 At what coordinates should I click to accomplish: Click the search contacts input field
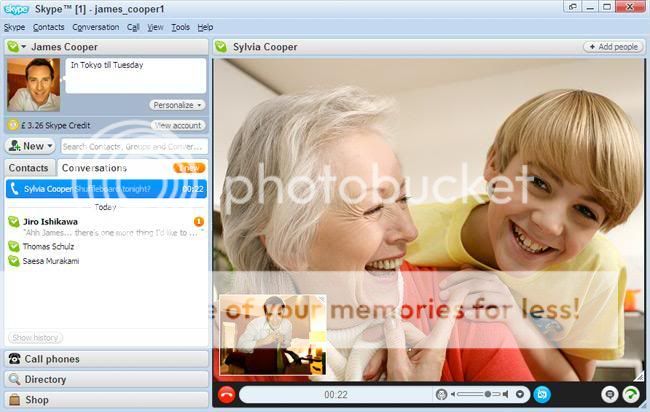[x=132, y=146]
